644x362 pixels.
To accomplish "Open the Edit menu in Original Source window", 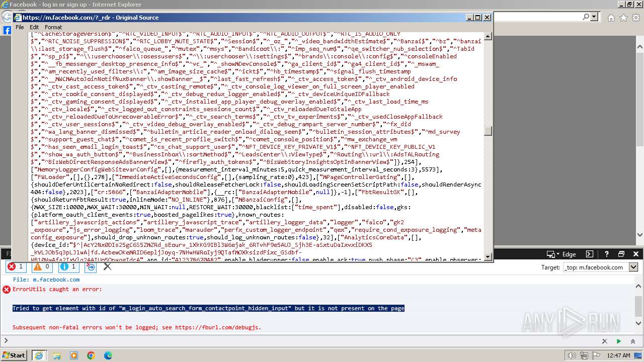I will (x=34, y=27).
